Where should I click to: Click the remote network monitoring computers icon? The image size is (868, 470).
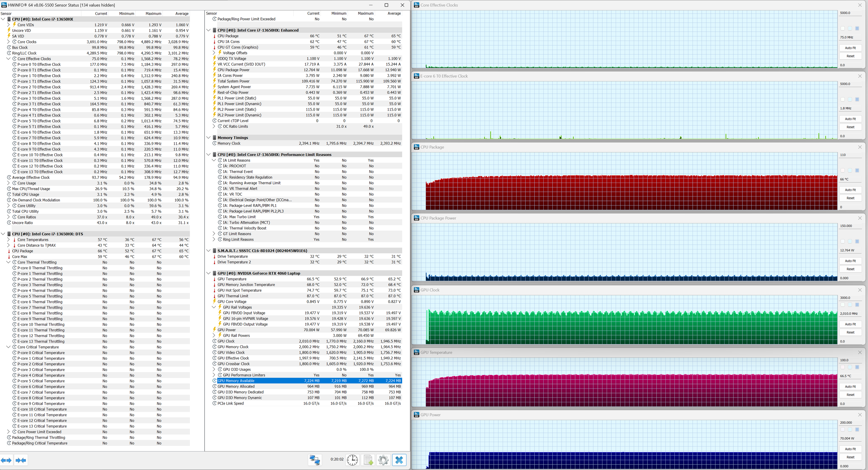(315, 460)
